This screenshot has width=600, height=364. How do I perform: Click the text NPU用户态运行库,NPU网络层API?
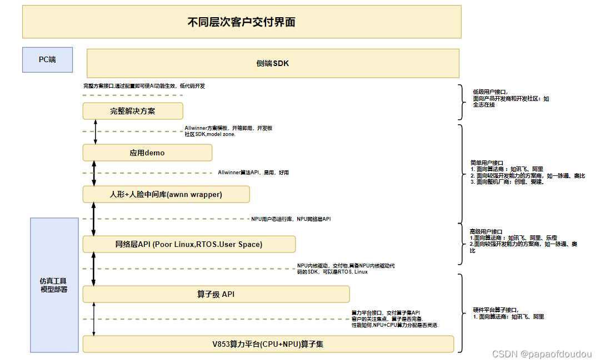pyautogui.click(x=291, y=219)
